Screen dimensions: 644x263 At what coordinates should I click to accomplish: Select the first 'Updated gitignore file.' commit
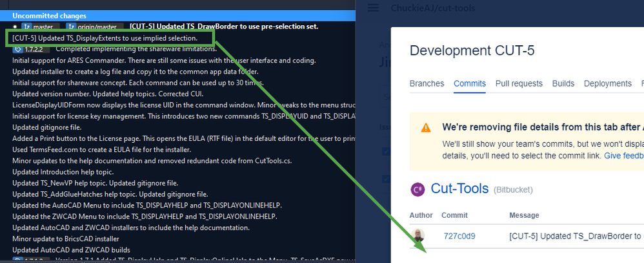point(47,127)
